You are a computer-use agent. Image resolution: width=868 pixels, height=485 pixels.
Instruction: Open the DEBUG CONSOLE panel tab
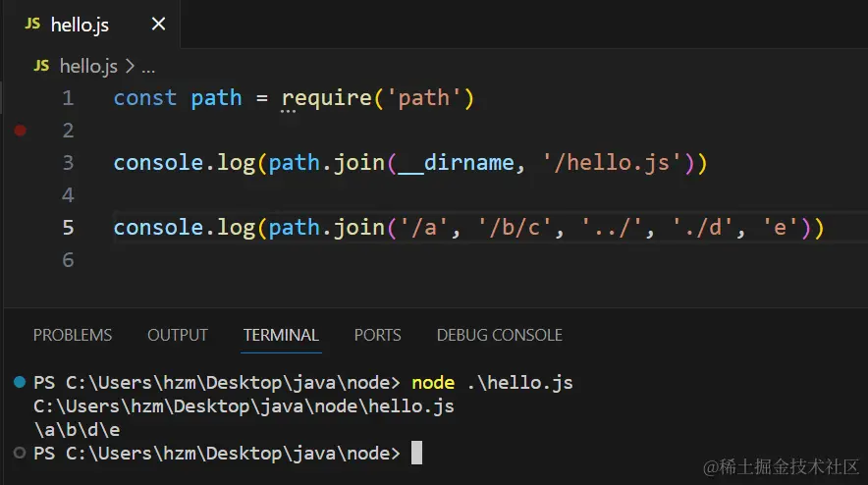click(x=500, y=335)
